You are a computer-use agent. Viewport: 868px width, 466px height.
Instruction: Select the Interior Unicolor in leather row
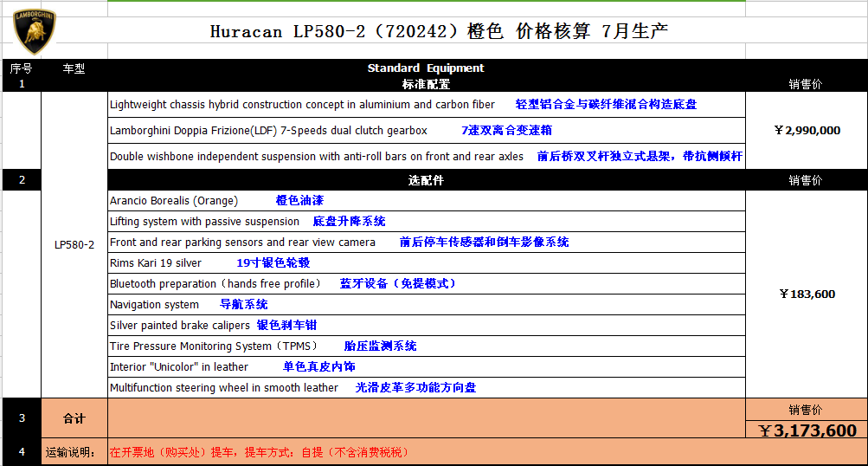point(427,366)
